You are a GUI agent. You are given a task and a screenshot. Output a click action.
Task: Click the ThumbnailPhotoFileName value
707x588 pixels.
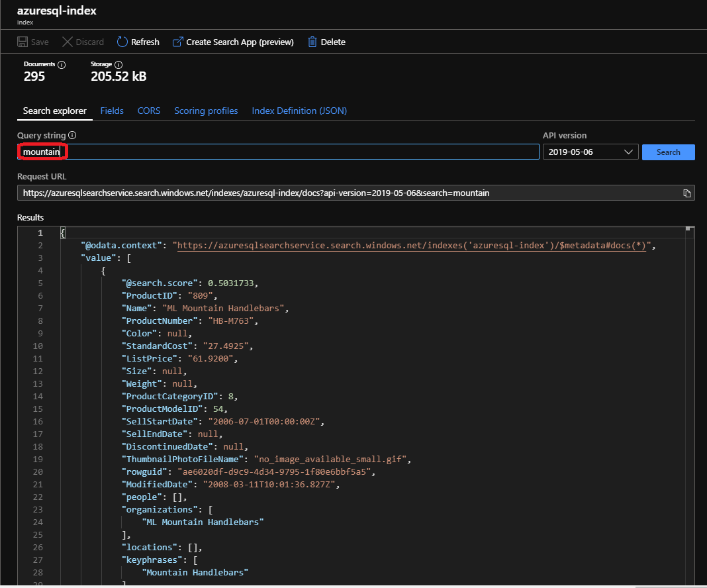pos(330,459)
